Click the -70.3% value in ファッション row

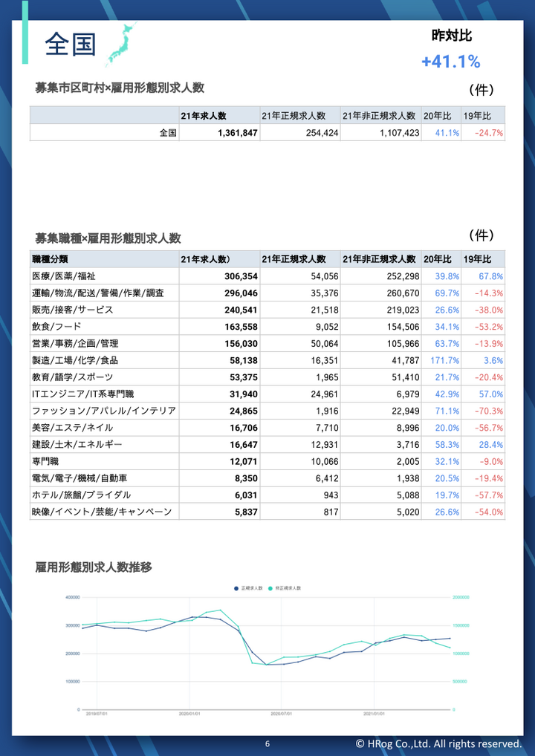tap(488, 411)
